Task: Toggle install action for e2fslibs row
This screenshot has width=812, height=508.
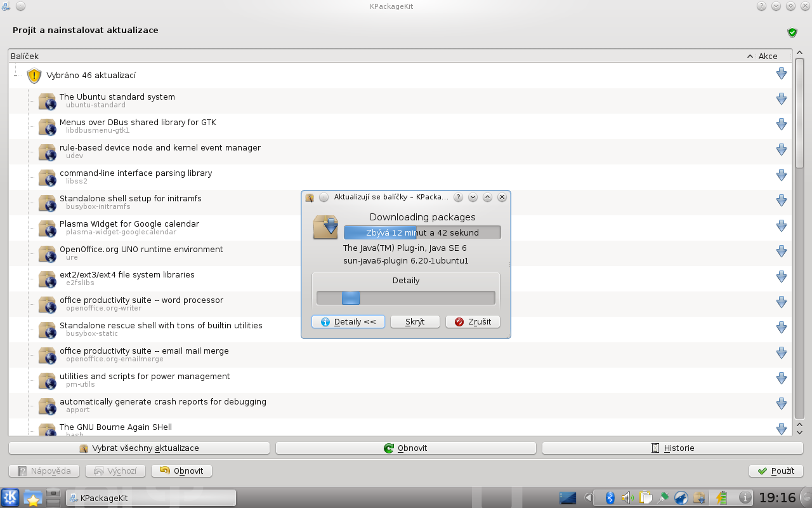Action: [782, 277]
